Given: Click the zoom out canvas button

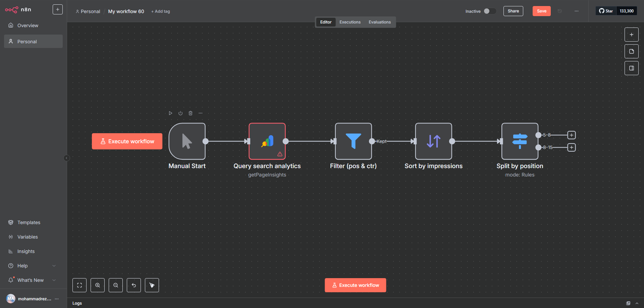Looking at the screenshot, I should 116,285.
